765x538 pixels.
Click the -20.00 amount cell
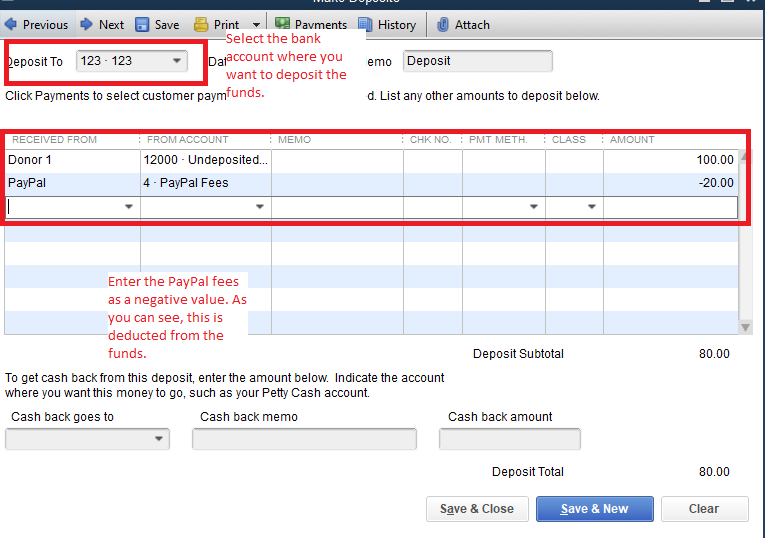point(670,183)
